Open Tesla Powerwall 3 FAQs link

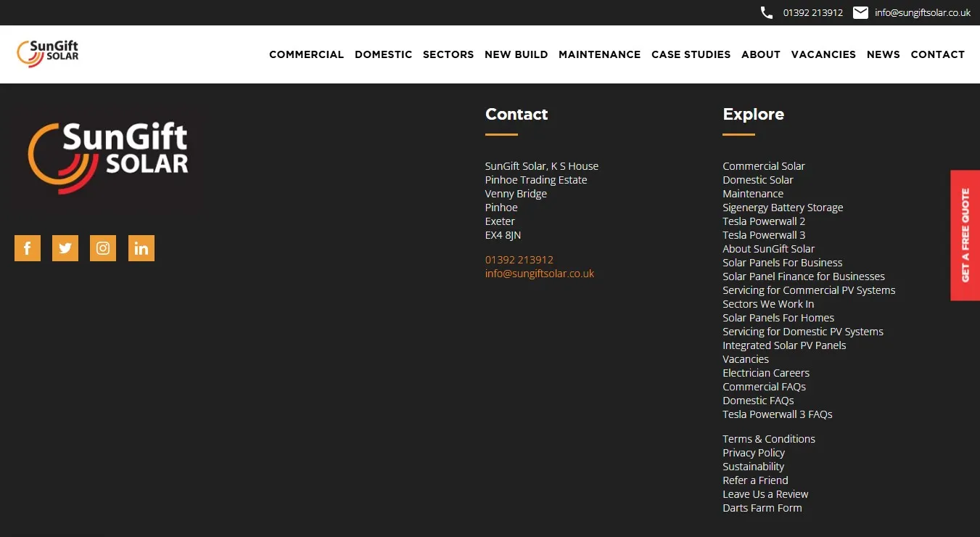[778, 414]
